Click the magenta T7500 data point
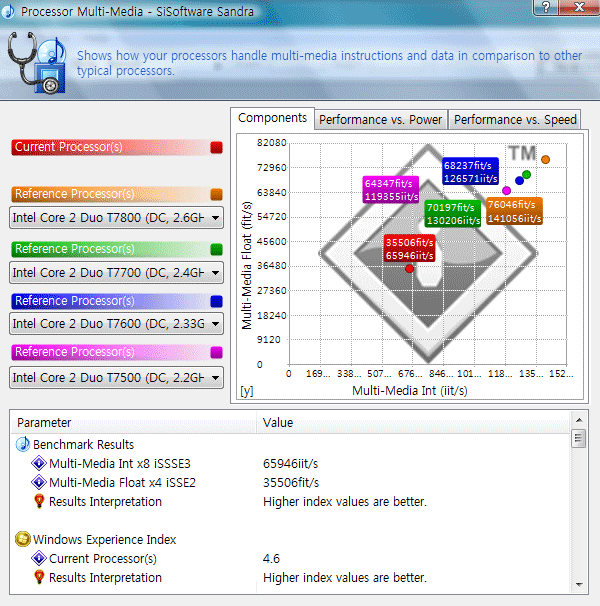This screenshot has height=606, width=600. [x=506, y=191]
